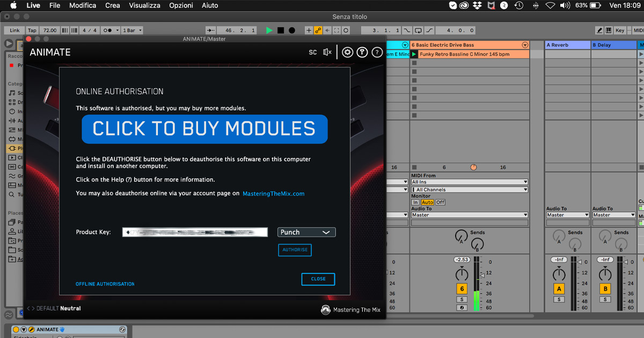Open A Reverb Audio To Master dropdown
This screenshot has width=644, height=338.
coord(567,215)
